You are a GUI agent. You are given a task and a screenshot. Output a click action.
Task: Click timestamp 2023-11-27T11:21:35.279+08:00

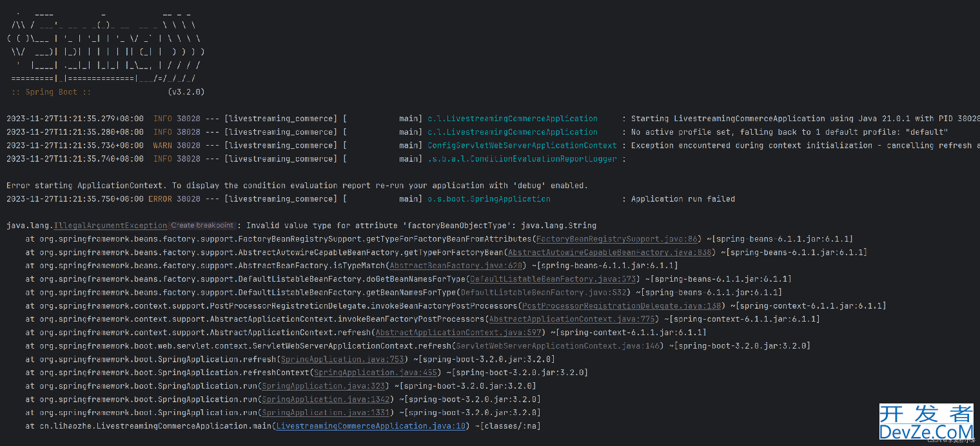75,119
